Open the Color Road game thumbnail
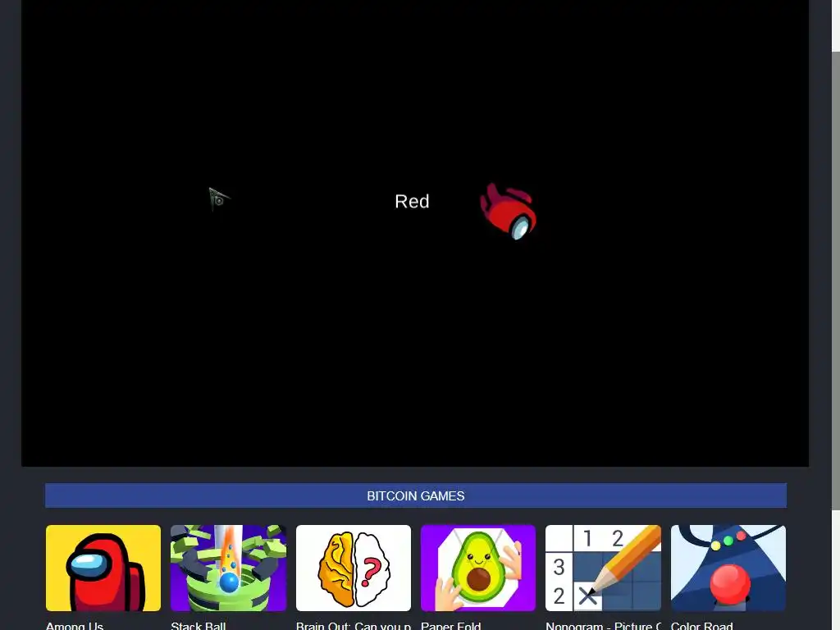840x630 pixels. (728, 568)
